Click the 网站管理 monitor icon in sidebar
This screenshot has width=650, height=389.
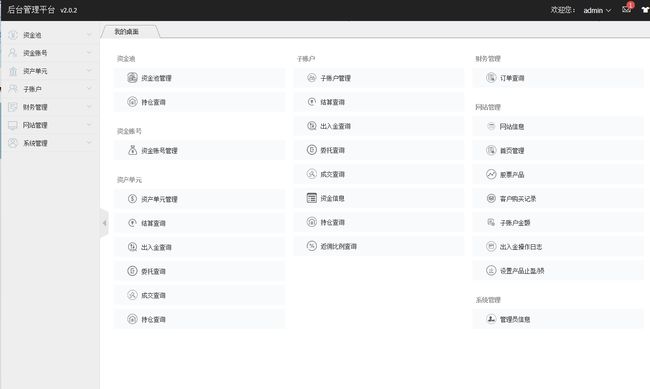click(13, 125)
